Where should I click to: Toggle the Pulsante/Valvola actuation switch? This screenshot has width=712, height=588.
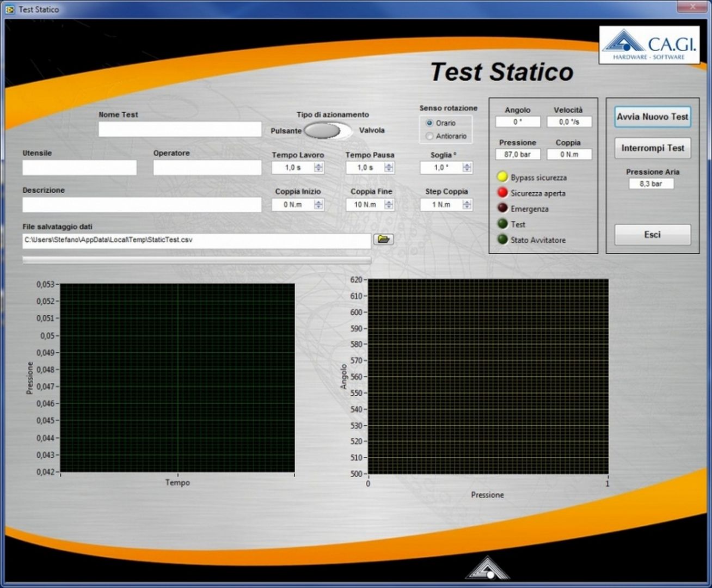(328, 131)
